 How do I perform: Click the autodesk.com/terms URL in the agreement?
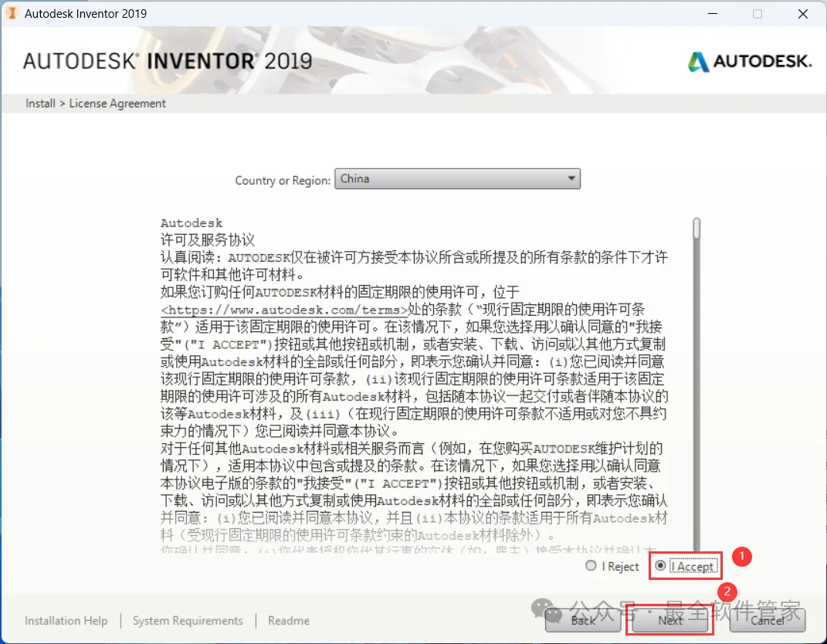(x=284, y=310)
